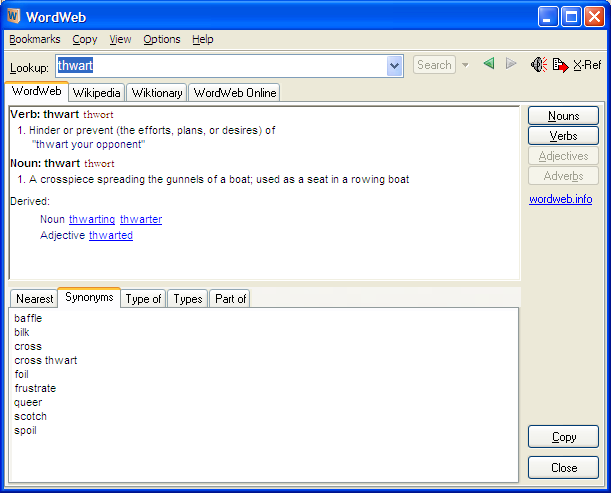Switch to the Wikipedia tab
The image size is (611, 493).
[97, 93]
